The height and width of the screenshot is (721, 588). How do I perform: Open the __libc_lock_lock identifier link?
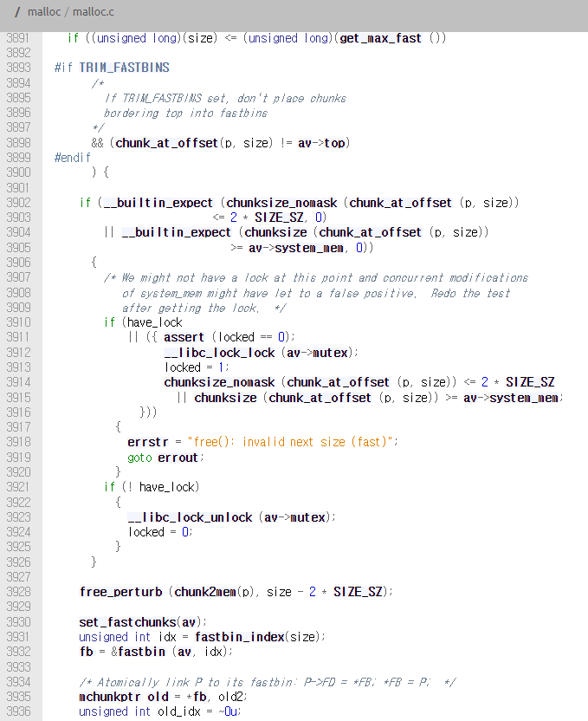click(x=220, y=353)
